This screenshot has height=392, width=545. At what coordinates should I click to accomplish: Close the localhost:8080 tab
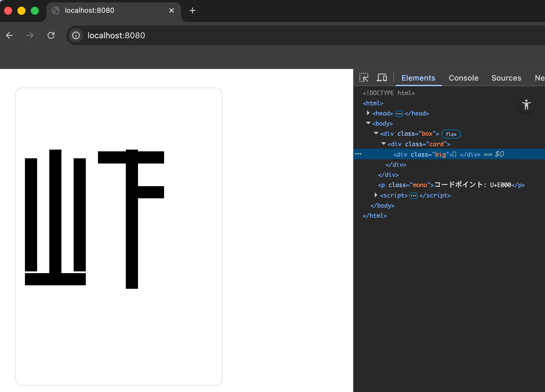[x=172, y=10]
